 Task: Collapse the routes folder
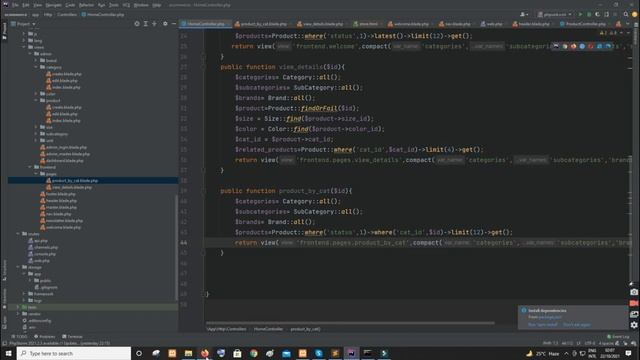18,234
